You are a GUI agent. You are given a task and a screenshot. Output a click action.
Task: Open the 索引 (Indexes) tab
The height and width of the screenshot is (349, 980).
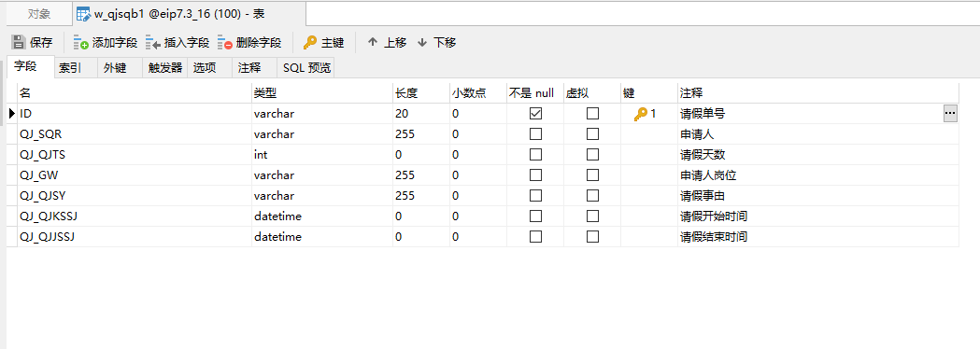click(x=70, y=68)
